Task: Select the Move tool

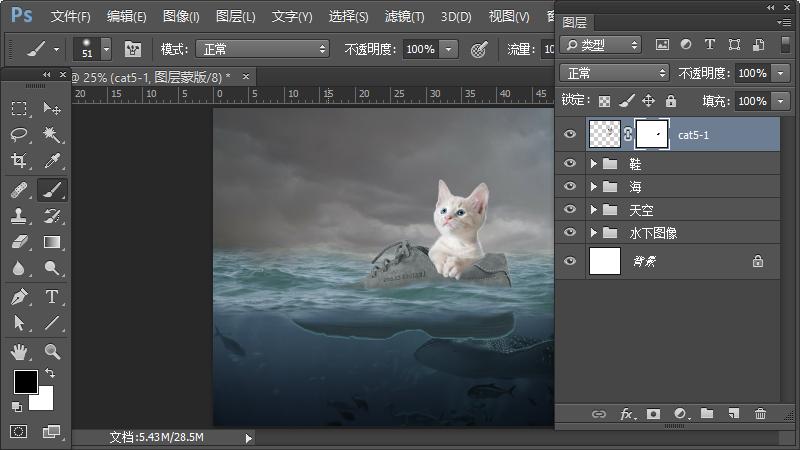Action: point(52,108)
